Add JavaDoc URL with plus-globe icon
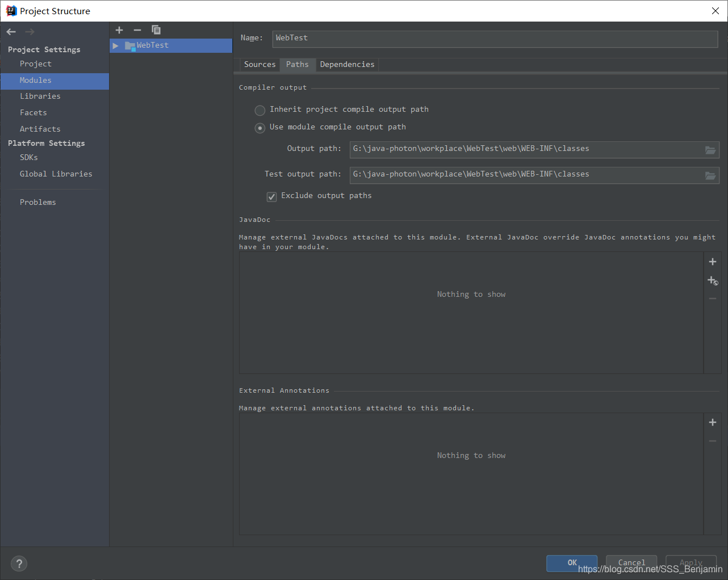728x580 pixels. pos(713,280)
